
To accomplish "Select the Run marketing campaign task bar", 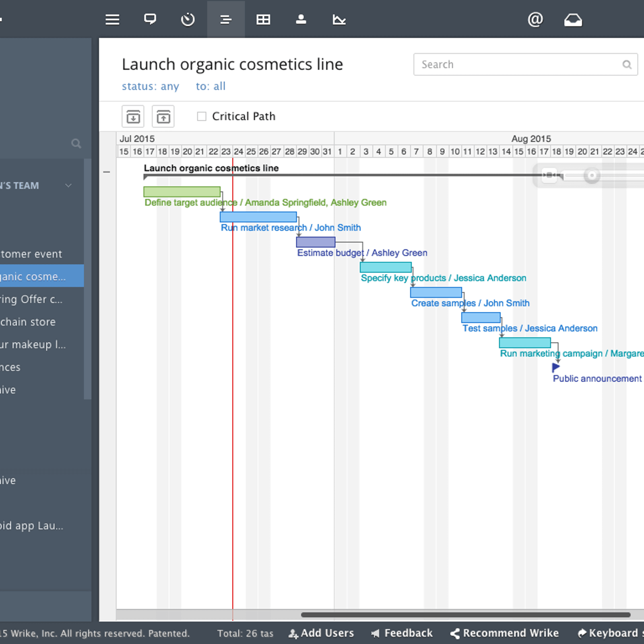I will [x=525, y=343].
